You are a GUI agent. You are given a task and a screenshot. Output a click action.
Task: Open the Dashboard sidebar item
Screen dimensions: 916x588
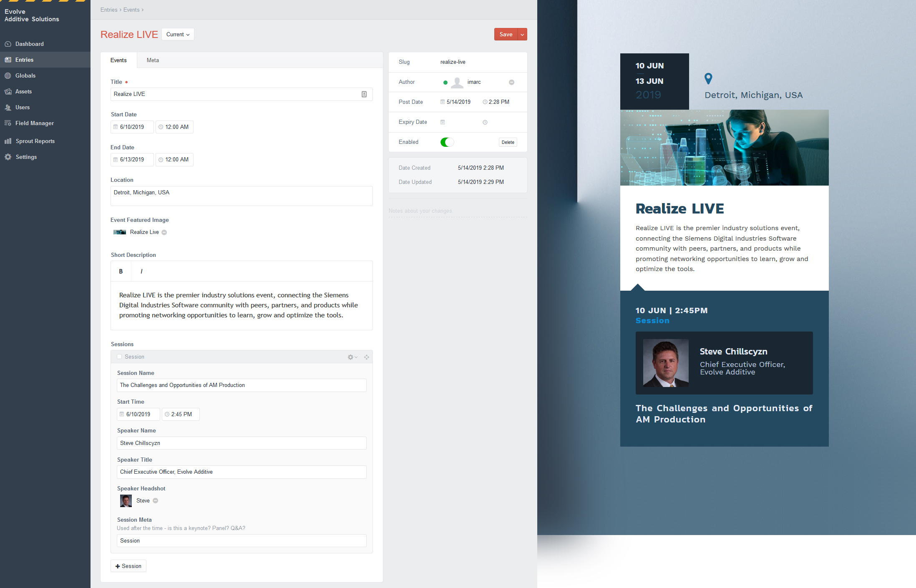coord(45,44)
